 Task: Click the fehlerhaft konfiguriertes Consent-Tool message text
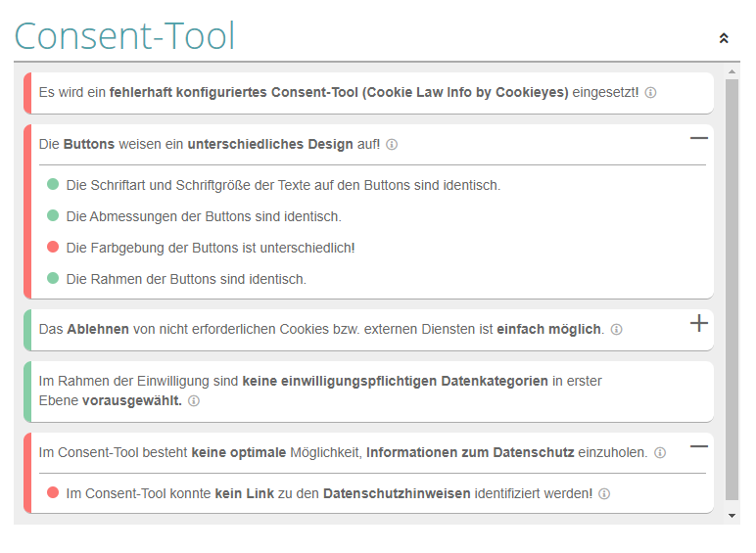coord(338,93)
